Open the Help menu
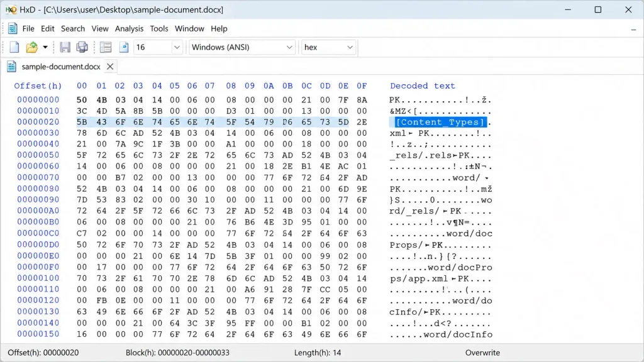Viewport: 644px width, 362px height. (219, 29)
